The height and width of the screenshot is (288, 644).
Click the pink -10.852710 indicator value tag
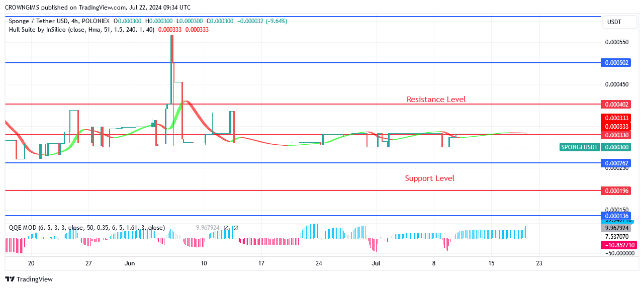coord(619,245)
